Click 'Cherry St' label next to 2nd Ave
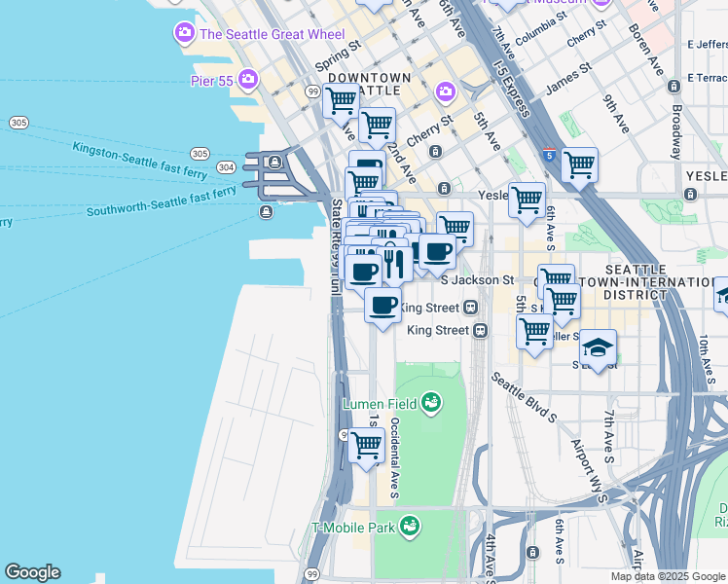728x584 pixels. point(429,130)
